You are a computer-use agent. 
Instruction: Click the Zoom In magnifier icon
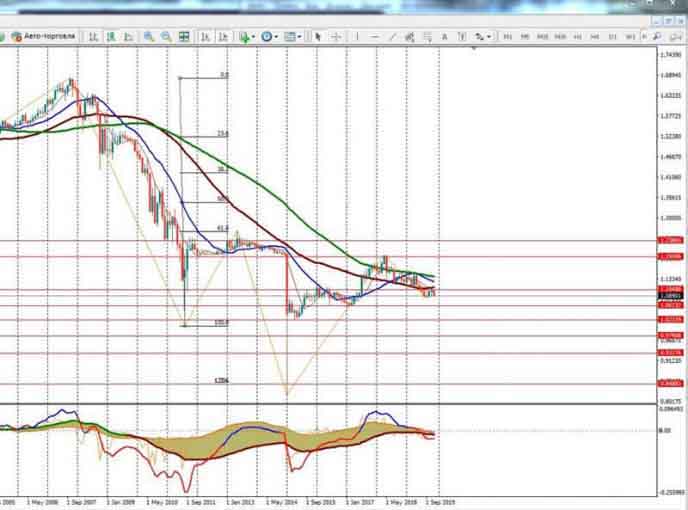click(149, 37)
